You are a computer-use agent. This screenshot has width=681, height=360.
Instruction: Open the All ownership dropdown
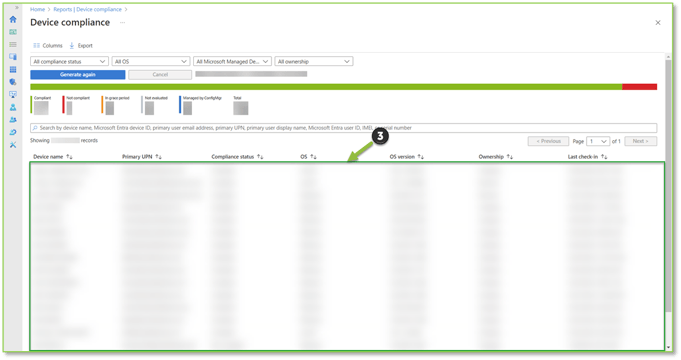(x=314, y=62)
